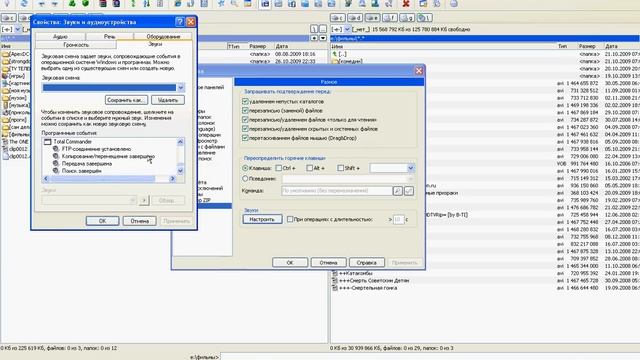Click OK in sound properties dialog
This screenshot has width=640, height=360.
(102, 221)
